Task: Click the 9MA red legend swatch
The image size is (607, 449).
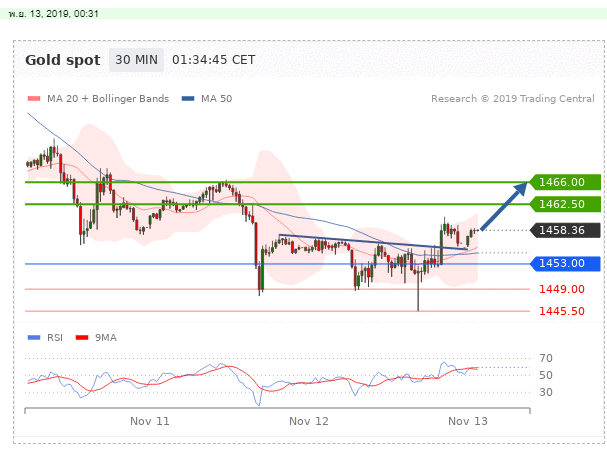Action: tap(82, 338)
